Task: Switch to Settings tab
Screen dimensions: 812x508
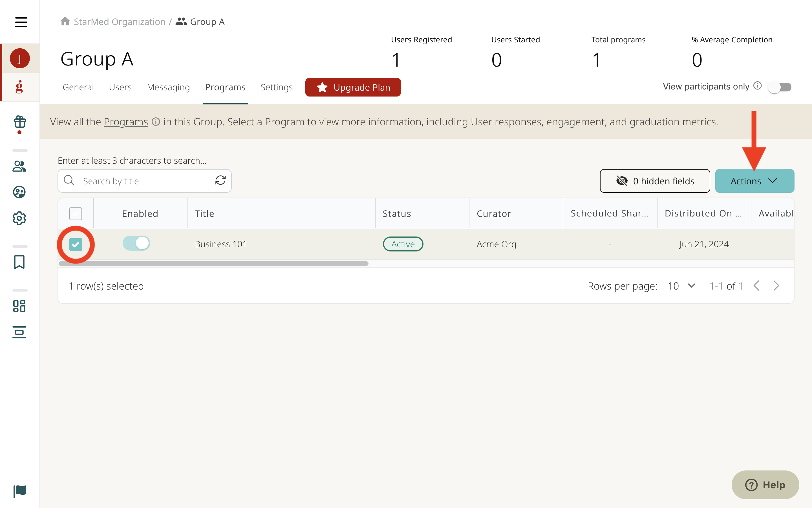Action: (277, 87)
